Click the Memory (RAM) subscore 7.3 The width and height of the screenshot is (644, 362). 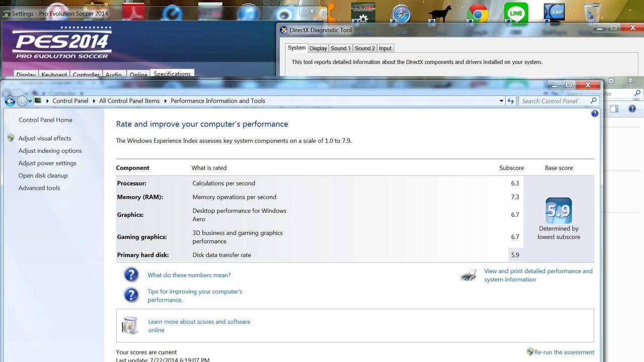pos(515,197)
